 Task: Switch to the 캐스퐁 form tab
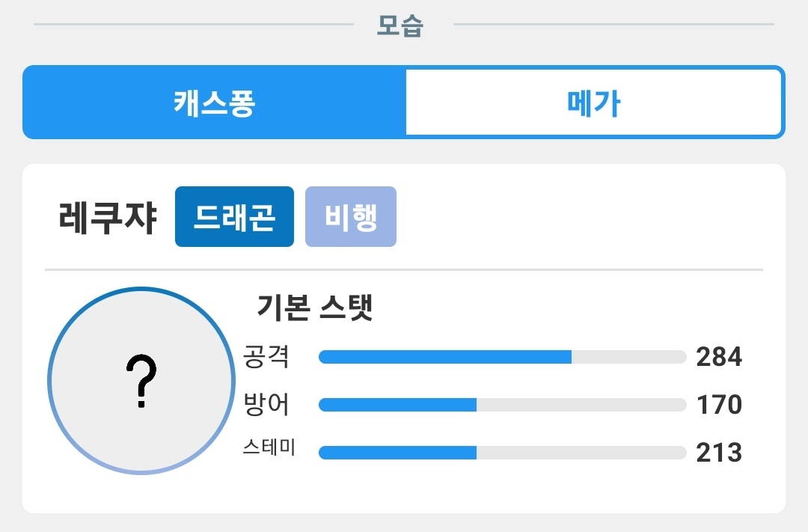click(x=215, y=103)
